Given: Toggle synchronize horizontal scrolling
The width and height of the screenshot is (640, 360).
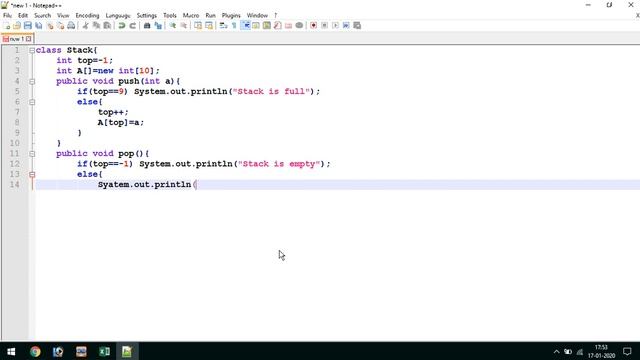Looking at the screenshot, I should tap(209, 26).
